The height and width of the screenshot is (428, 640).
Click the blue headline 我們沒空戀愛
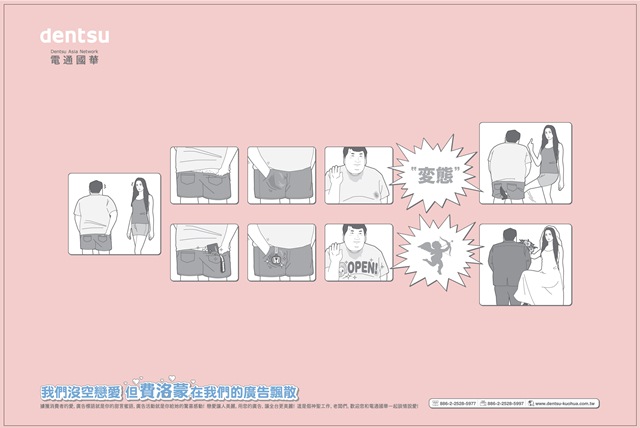click(x=80, y=391)
